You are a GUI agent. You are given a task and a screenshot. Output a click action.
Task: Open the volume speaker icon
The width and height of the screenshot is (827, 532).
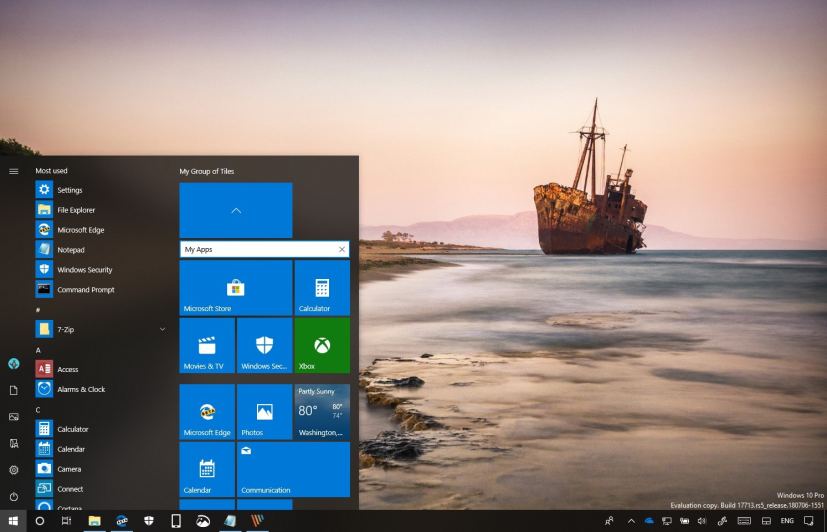tap(701, 521)
